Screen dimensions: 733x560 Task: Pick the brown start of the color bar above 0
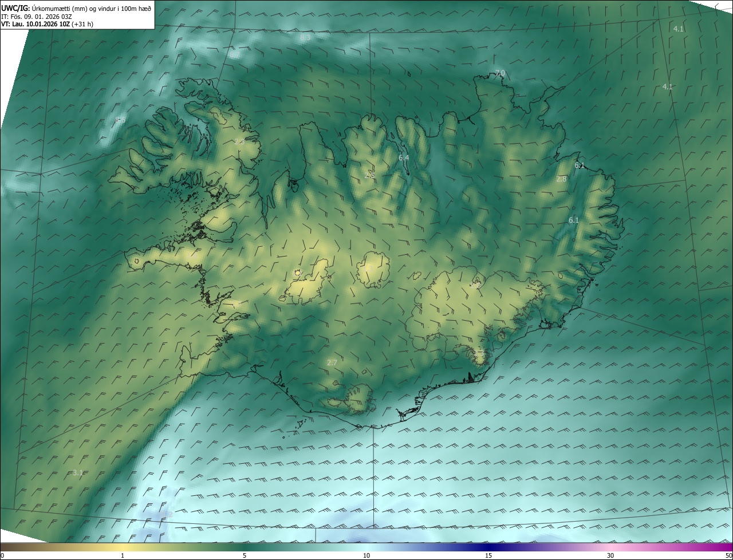[6, 547]
